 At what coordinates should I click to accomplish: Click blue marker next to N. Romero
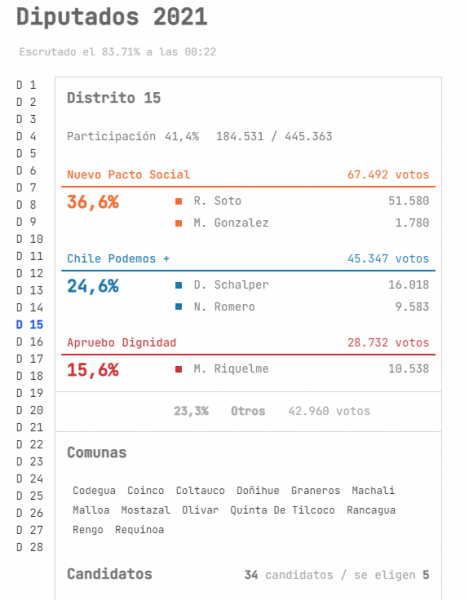point(179,307)
